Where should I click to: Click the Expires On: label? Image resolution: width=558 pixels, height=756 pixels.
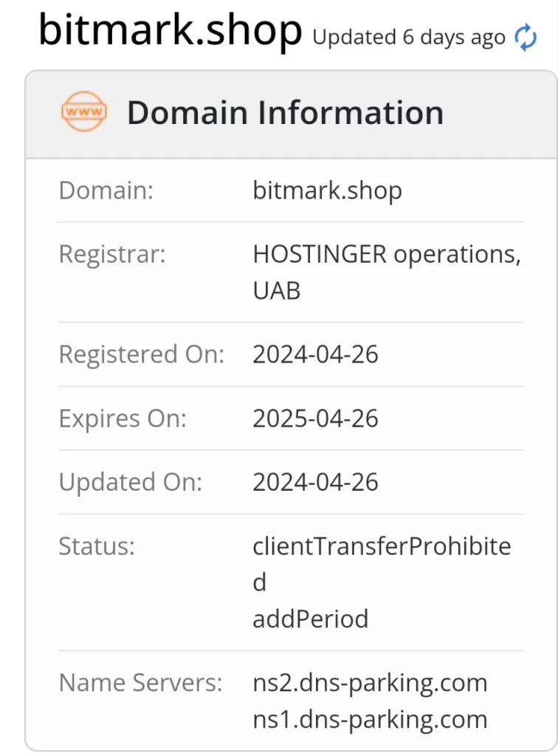(x=123, y=419)
